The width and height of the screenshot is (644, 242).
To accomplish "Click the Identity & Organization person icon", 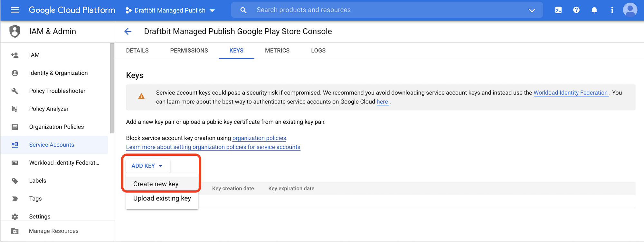I will [15, 73].
